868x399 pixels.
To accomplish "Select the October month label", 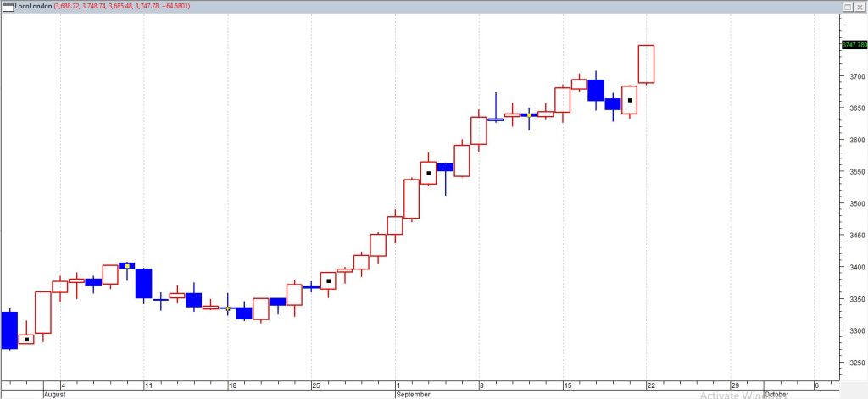I will [776, 394].
